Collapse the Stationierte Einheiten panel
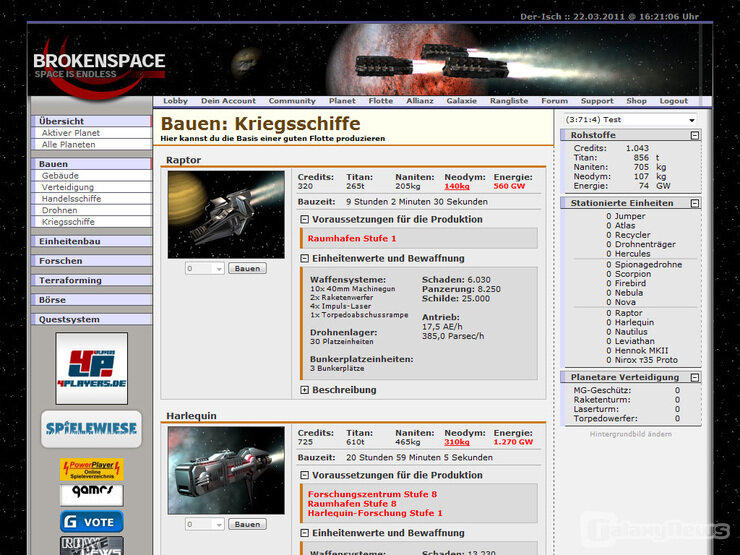Screen dimensions: 740x555 (695, 203)
